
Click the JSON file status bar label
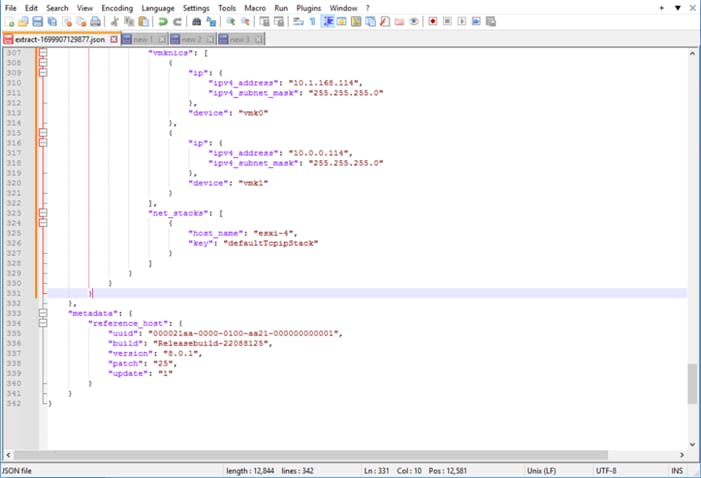coord(17,470)
